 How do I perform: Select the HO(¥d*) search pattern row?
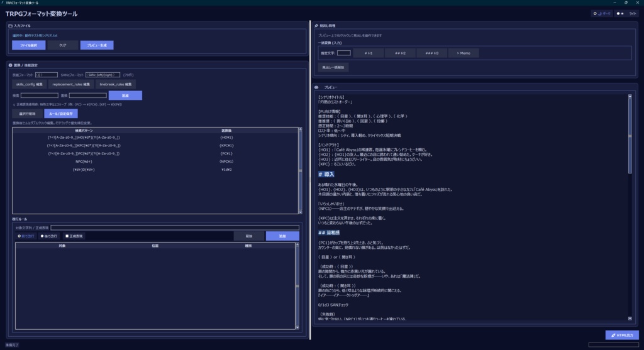(155, 138)
